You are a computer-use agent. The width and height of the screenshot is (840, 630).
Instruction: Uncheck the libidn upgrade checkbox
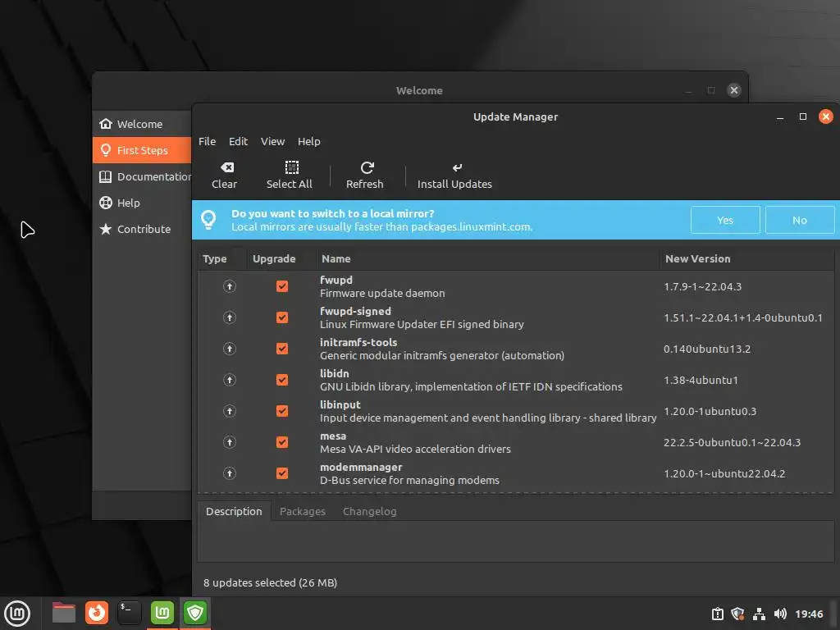[x=282, y=380]
